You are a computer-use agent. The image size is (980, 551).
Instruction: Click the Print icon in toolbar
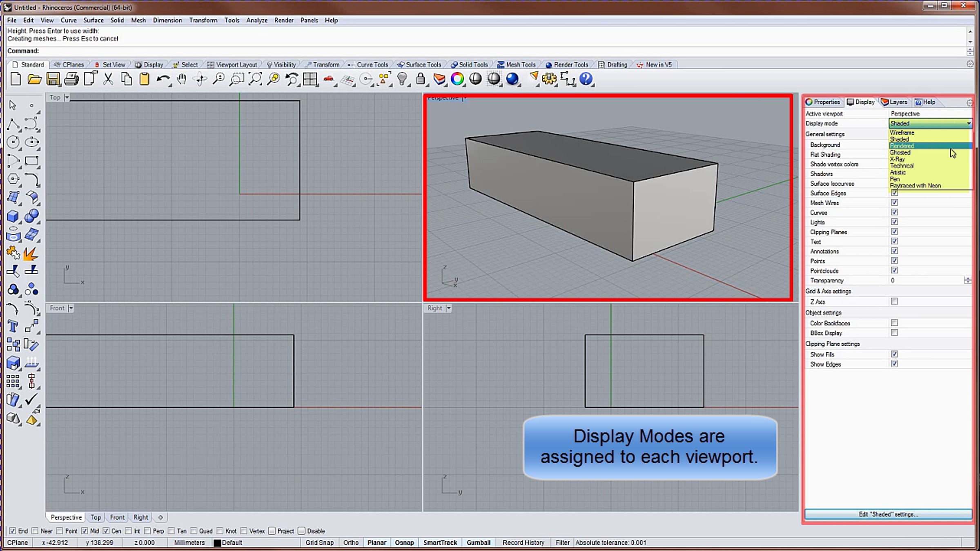pyautogui.click(x=71, y=79)
